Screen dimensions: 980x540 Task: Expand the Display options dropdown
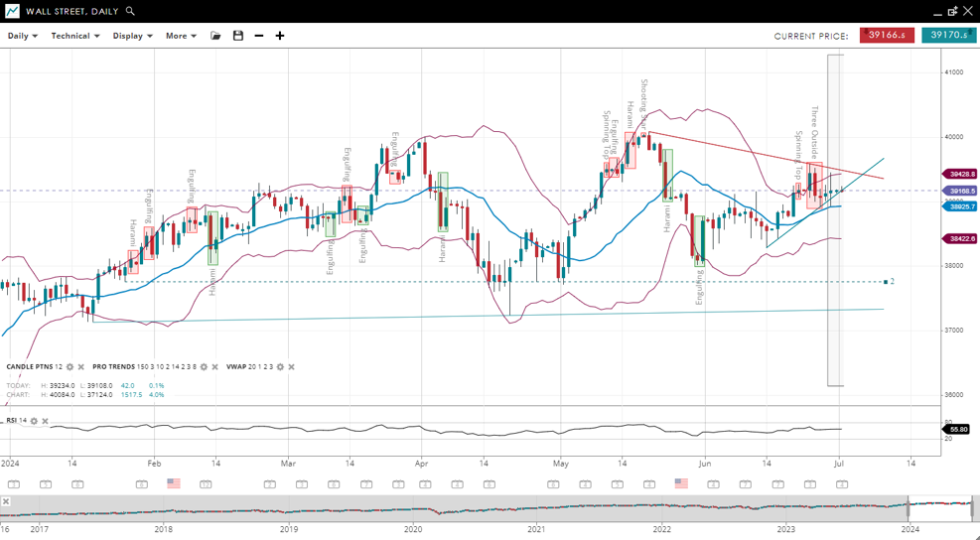tap(132, 36)
